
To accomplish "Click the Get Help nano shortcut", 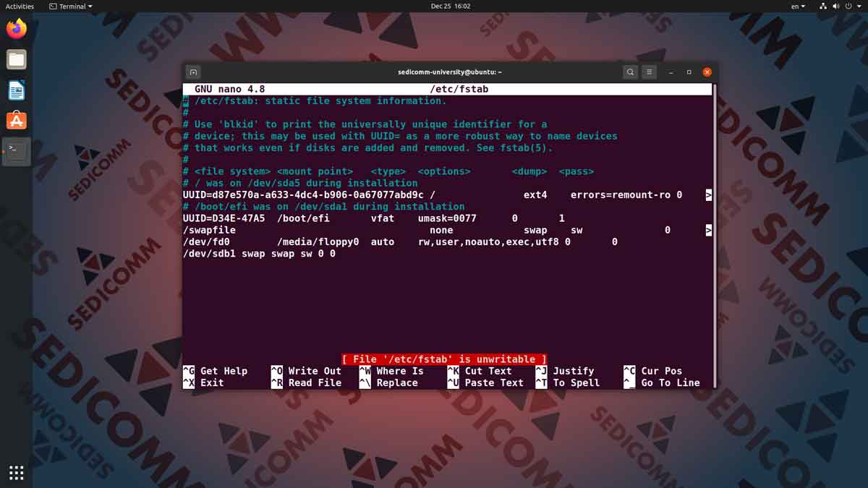I will pos(224,371).
